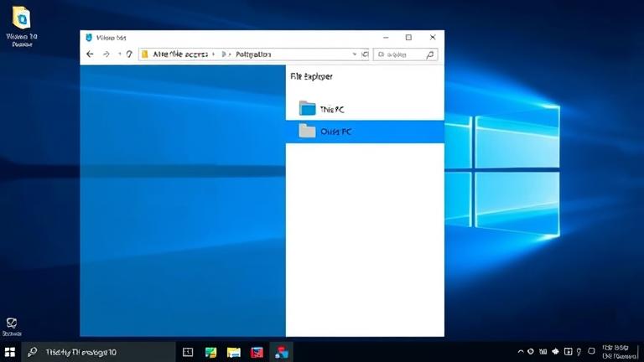The height and width of the screenshot is (362, 644).
Task: Open the Windows Start menu
Action: tap(10, 352)
